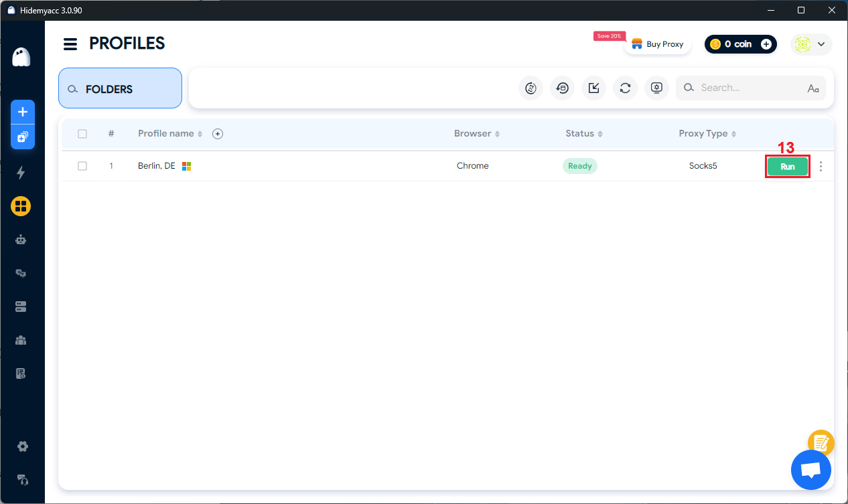
Task: Click the monitor settings toolbar icon
Action: tap(656, 88)
